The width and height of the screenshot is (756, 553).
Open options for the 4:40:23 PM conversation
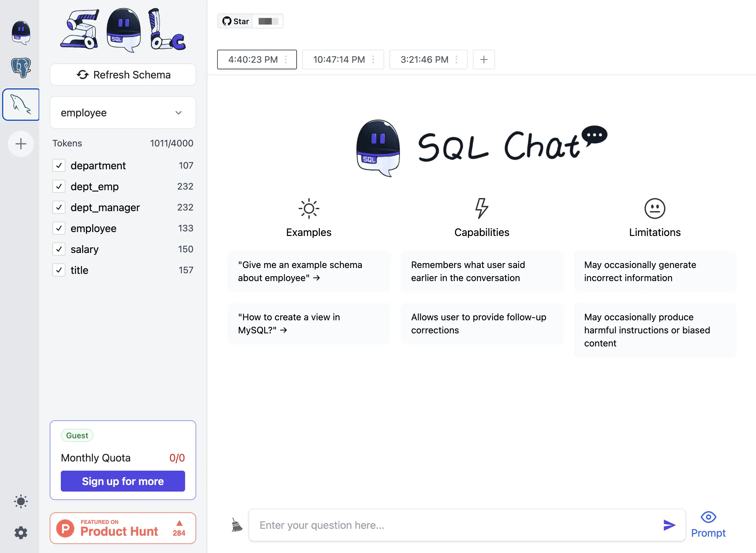click(286, 59)
